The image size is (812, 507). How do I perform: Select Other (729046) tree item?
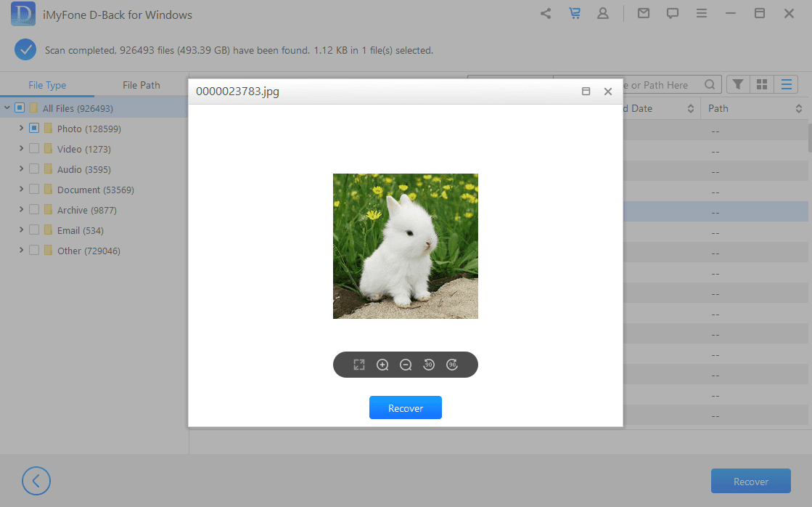89,251
